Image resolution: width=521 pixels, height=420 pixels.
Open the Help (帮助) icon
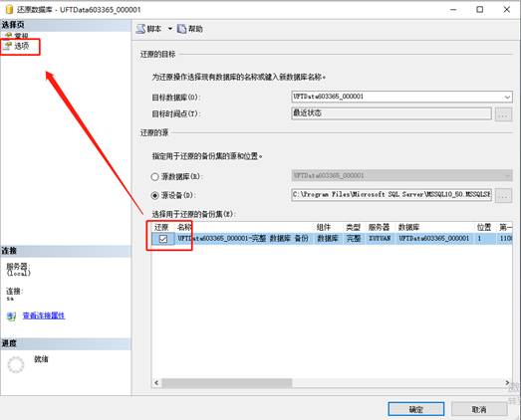(x=181, y=29)
